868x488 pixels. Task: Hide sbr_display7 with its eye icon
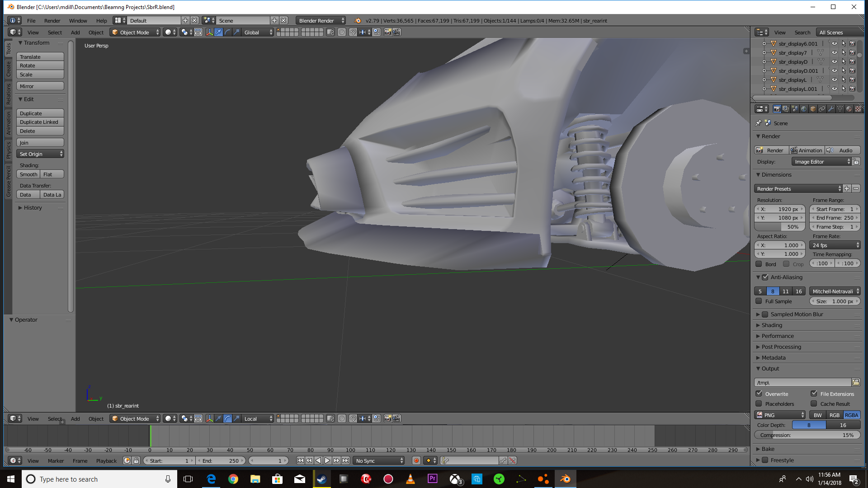point(835,53)
